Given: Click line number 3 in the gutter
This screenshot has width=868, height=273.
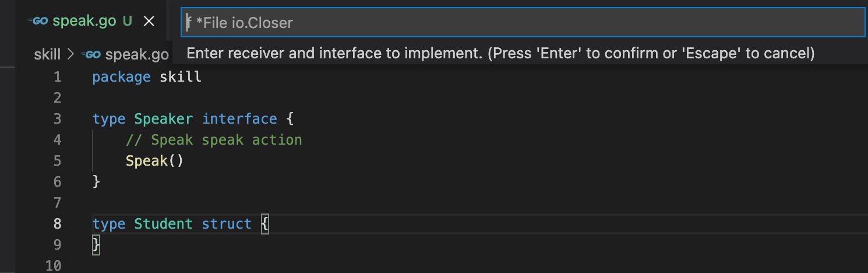Looking at the screenshot, I should coord(57,119).
